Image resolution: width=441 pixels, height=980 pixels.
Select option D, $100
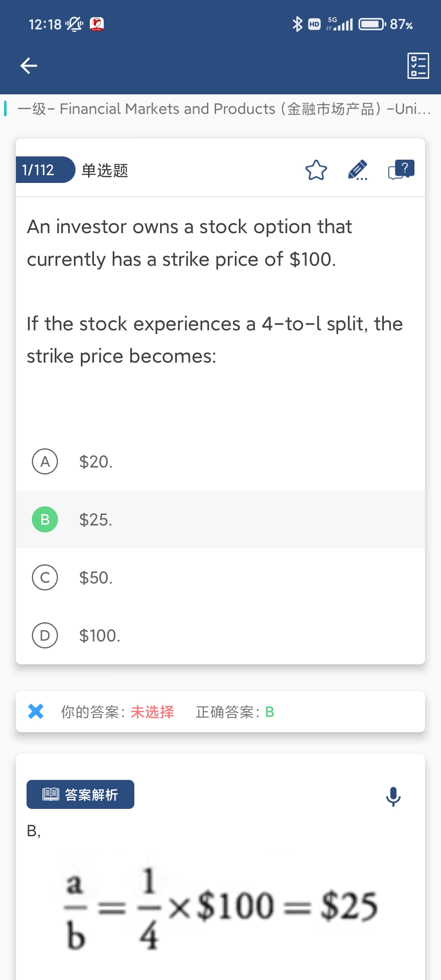45,635
